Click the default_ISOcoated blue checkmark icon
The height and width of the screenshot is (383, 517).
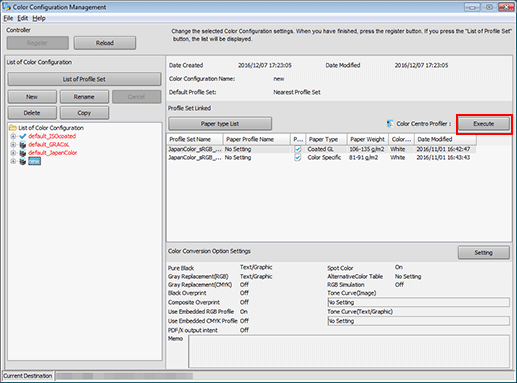tap(23, 136)
